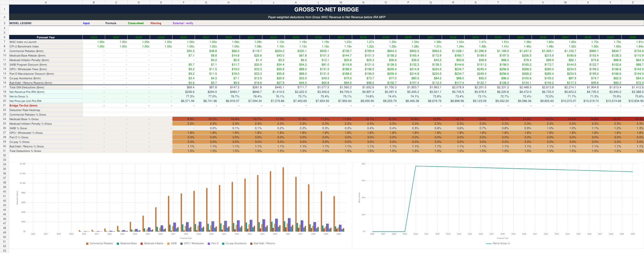Click the GROSS-TO-NET BRIDGE title cell
This screenshot has height=253, width=644.
click(x=326, y=9)
